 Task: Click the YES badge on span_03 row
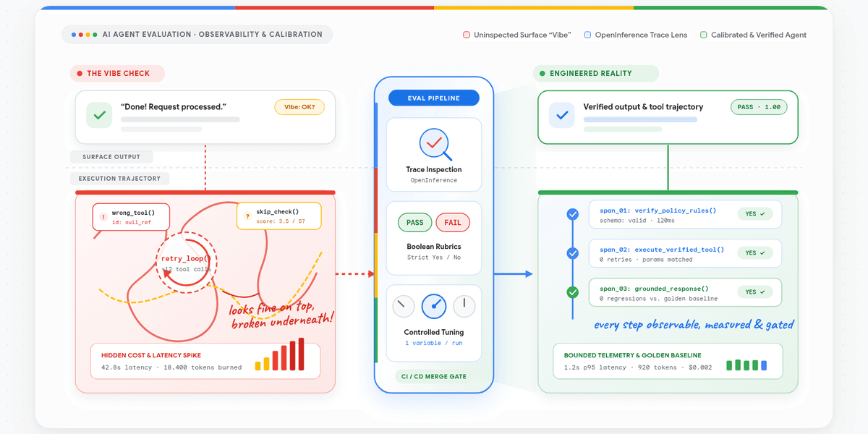point(755,292)
